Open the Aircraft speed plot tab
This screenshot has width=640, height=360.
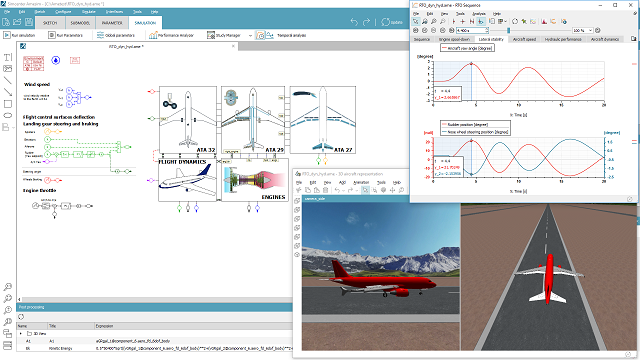524,39
